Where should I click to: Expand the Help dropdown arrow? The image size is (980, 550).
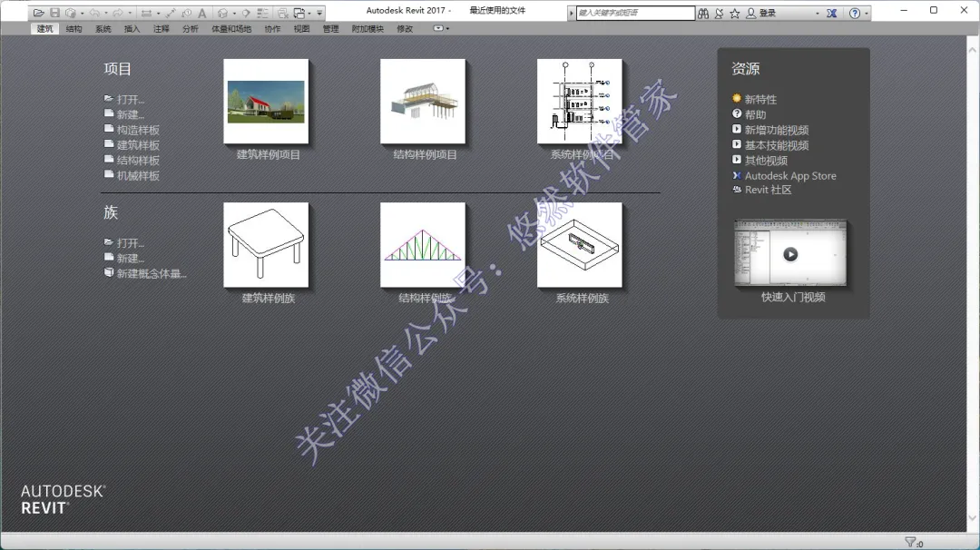point(867,13)
